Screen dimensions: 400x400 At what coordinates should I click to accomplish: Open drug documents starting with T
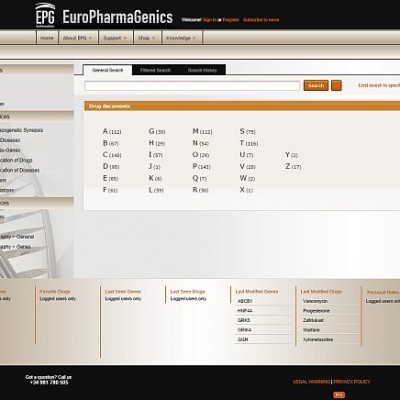(x=249, y=143)
